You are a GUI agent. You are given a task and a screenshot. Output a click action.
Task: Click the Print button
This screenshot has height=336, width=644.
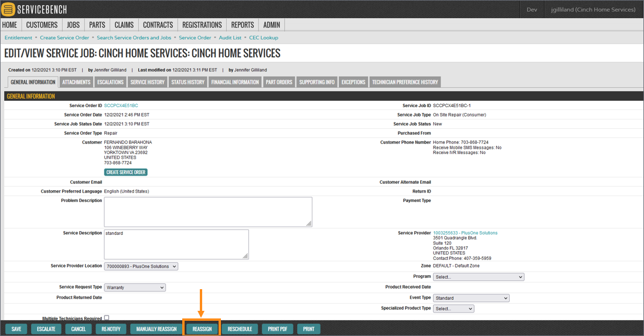coord(309,329)
